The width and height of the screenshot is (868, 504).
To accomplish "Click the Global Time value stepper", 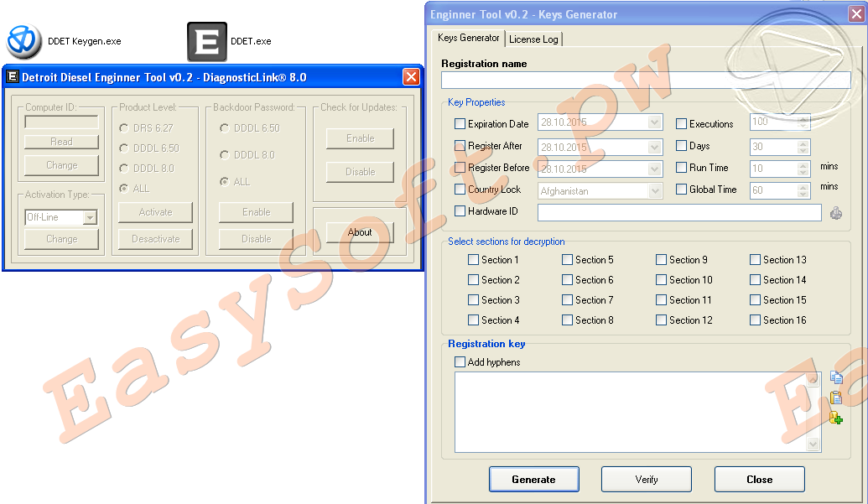I will coord(803,190).
